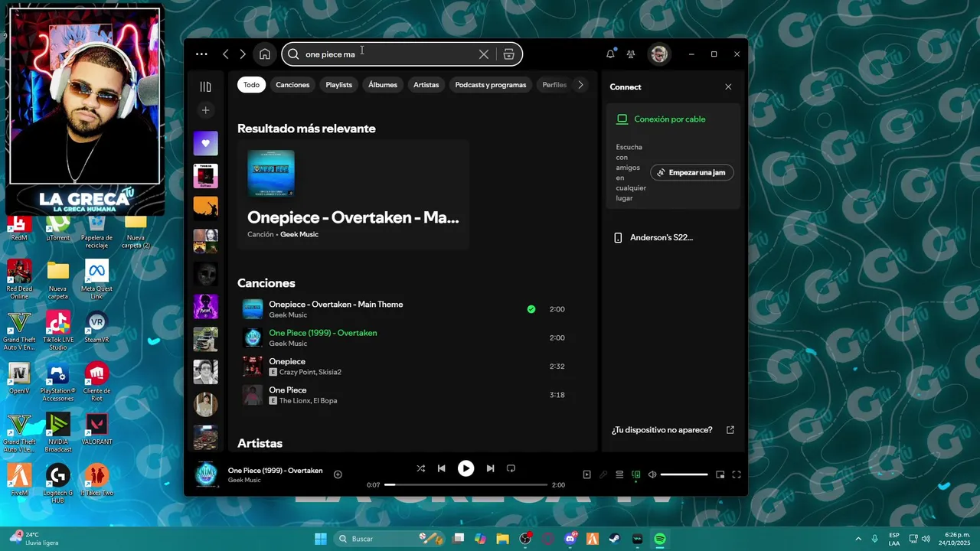Open Discord from the taskbar
The image size is (980, 551).
tap(570, 539)
